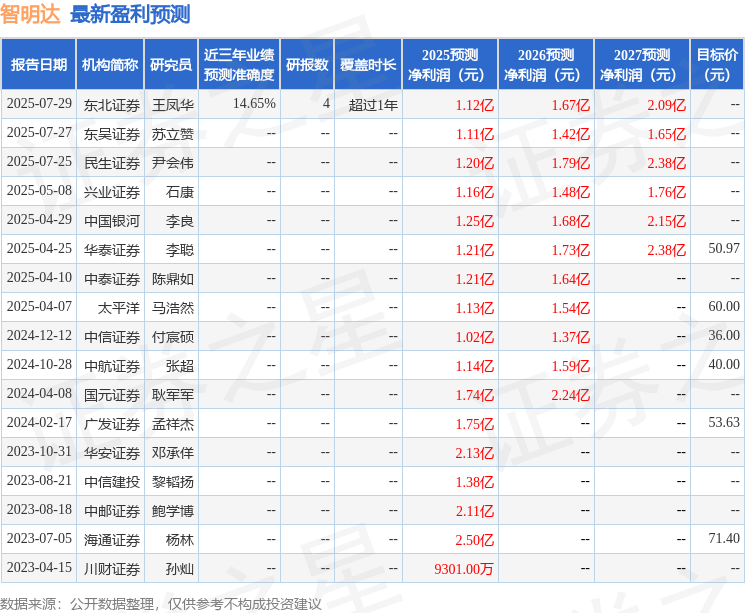
Task: Click the 中信证券 institution cell
Action: (x=112, y=337)
